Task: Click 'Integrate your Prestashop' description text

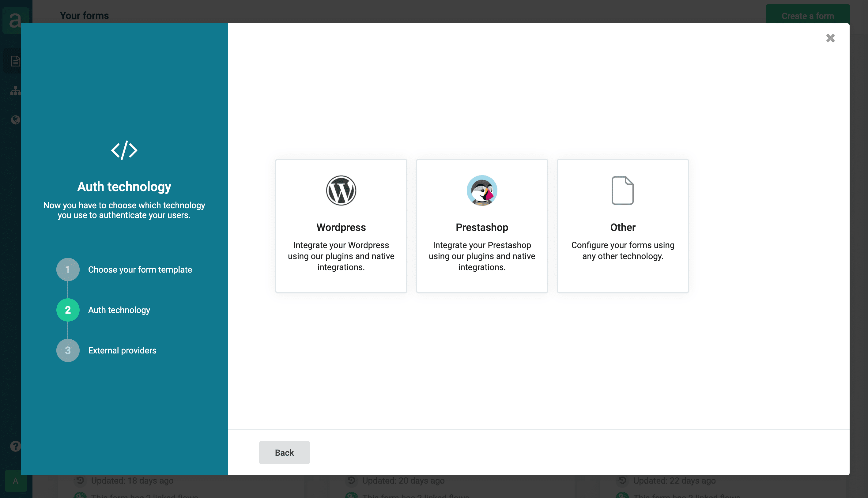Action: [482, 256]
